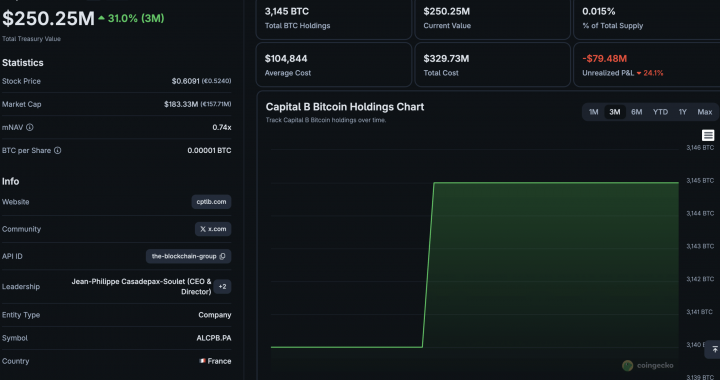Open the x.com community link
The width and height of the screenshot is (720, 380).
click(x=213, y=229)
